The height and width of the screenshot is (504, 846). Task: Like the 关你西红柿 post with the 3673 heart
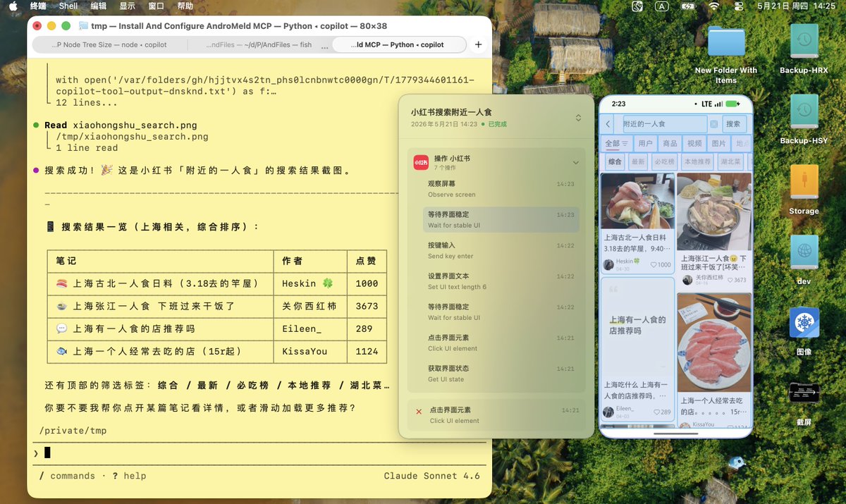pyautogui.click(x=735, y=280)
